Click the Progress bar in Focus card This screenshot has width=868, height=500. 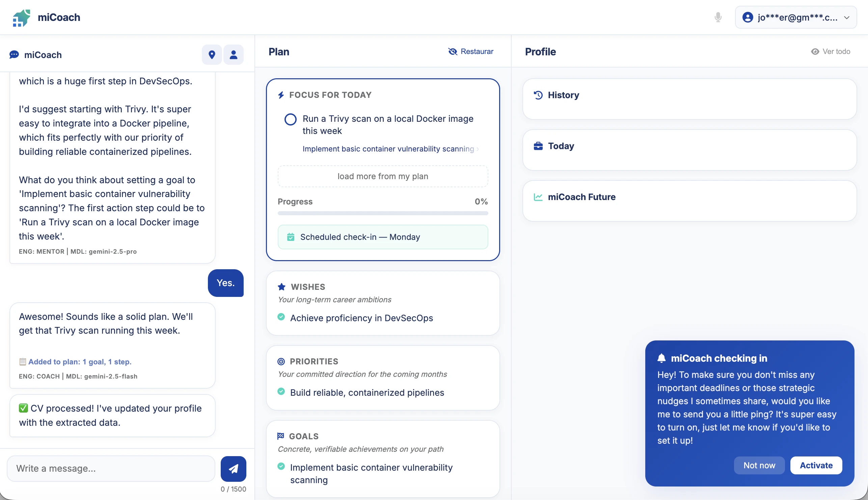point(383,213)
